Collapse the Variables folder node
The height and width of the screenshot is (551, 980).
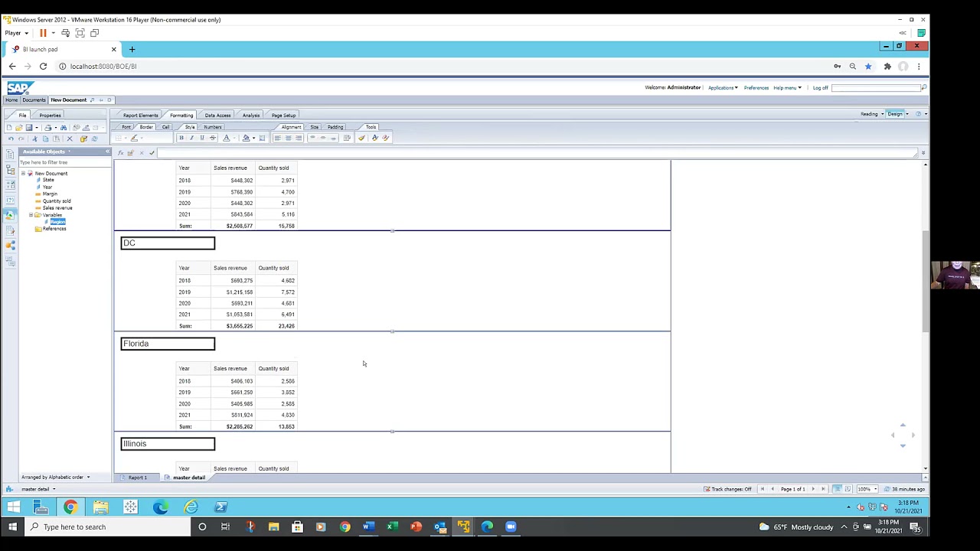[x=31, y=215]
